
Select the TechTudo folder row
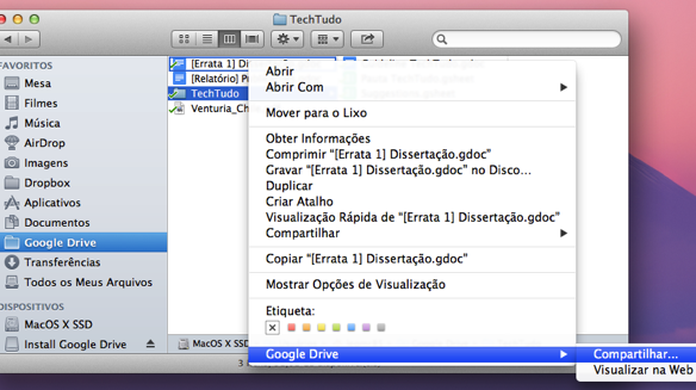(x=208, y=94)
